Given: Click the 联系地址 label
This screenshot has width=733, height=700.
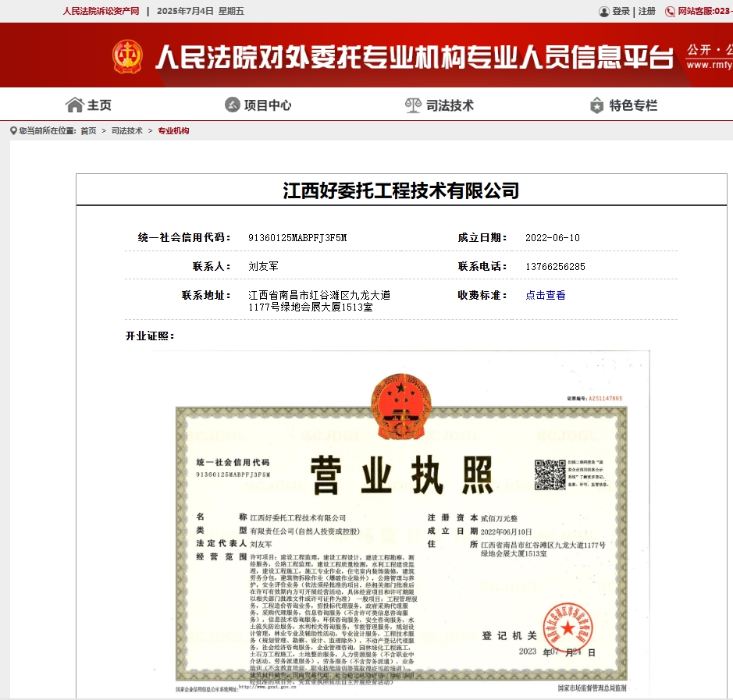Looking at the screenshot, I should [206, 295].
